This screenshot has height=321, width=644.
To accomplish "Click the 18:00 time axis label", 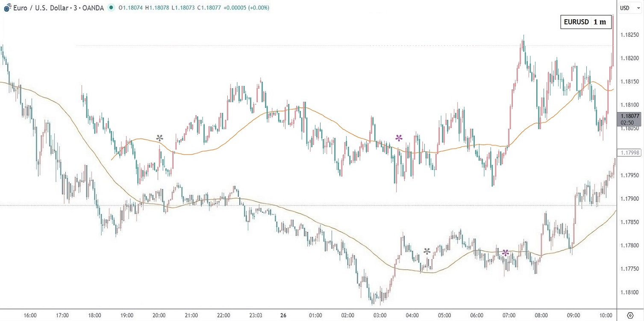I will coord(94,315).
